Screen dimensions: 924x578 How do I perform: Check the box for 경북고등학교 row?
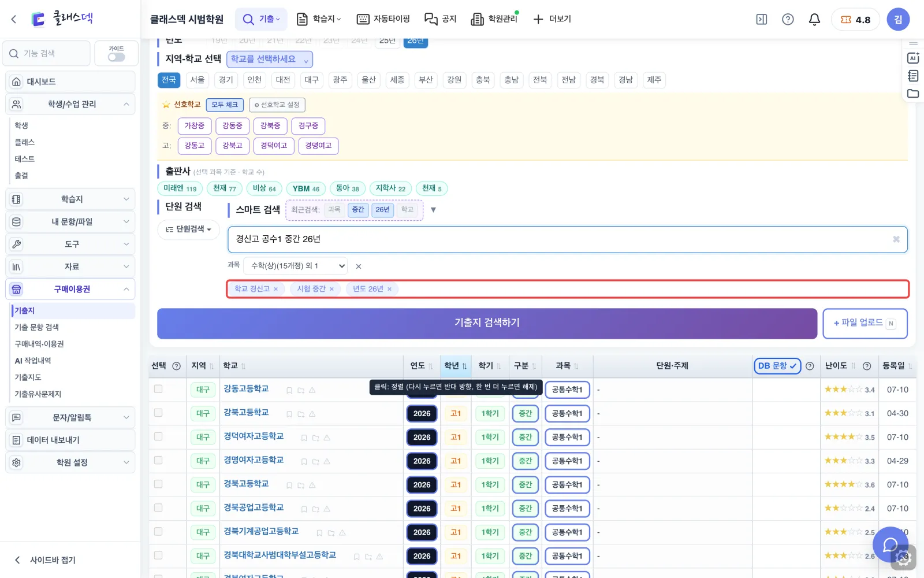(x=158, y=484)
